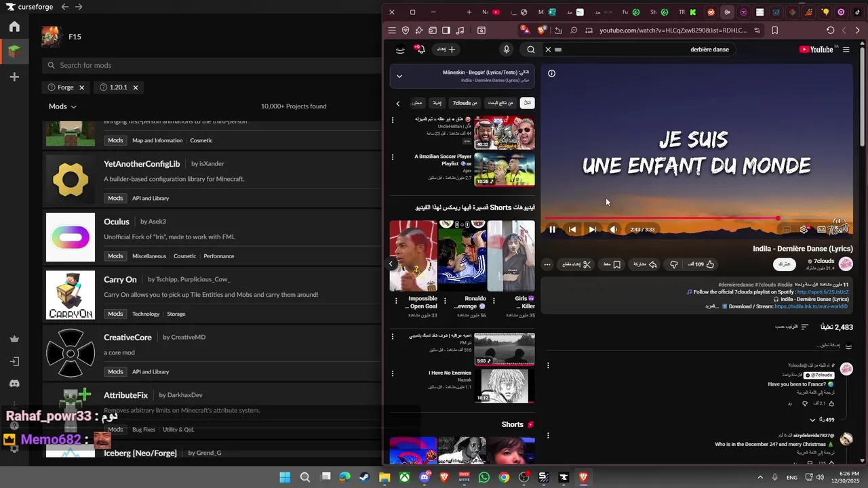Screen dimensions: 868x488
Task: Open YouTube notifications bell
Action: click(420, 49)
